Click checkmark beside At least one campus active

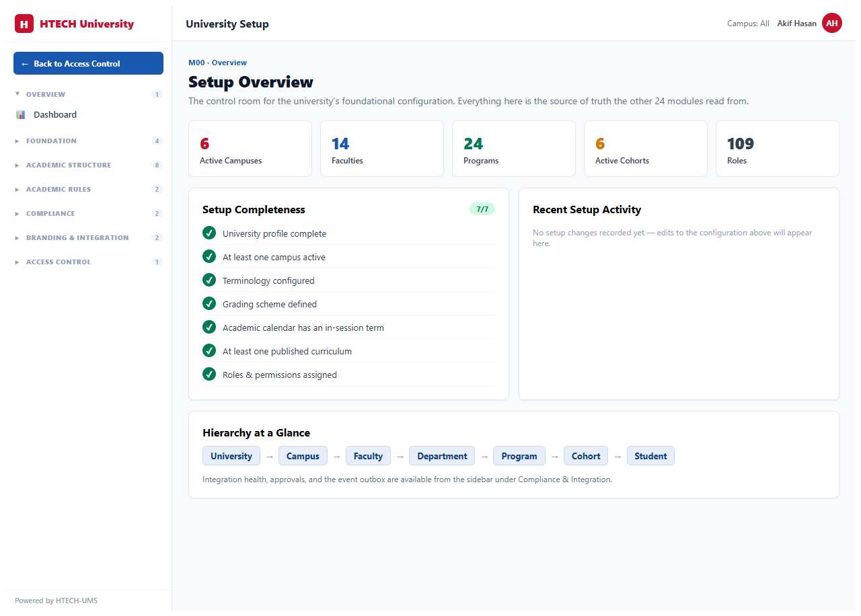(209, 256)
